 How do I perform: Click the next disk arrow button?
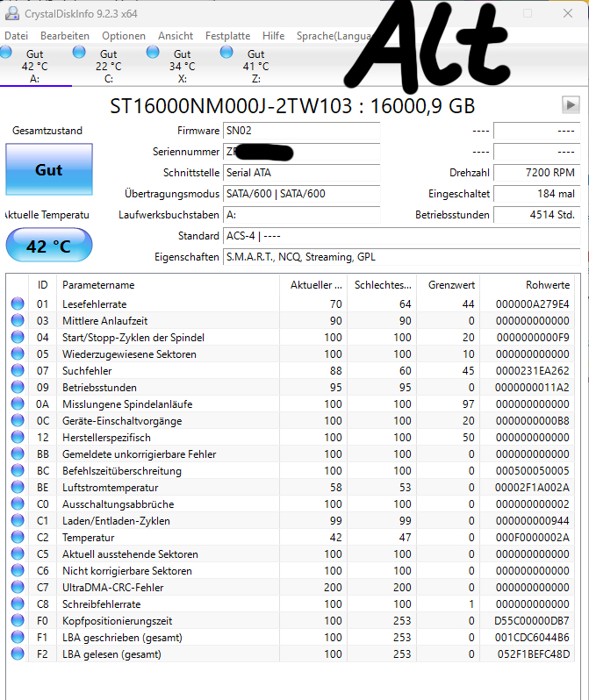click(571, 105)
